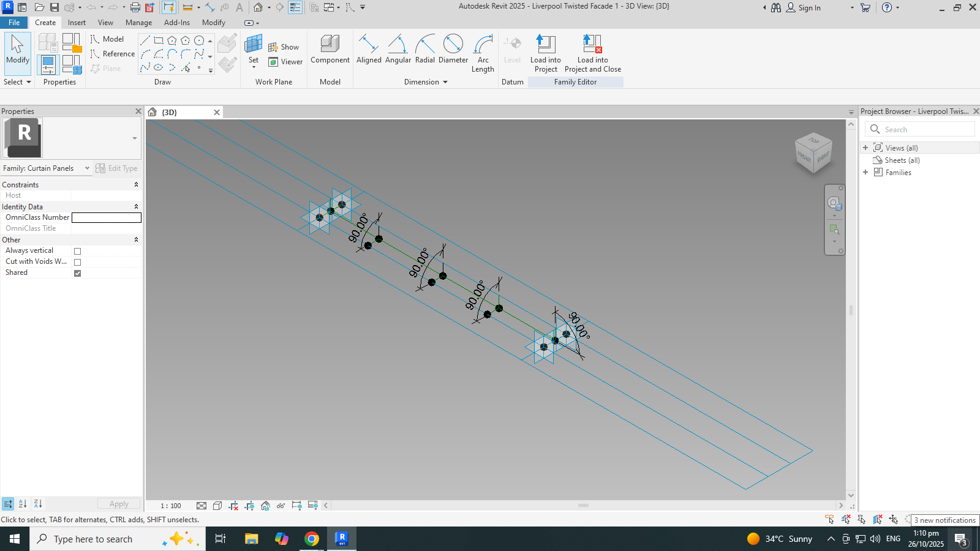This screenshot has height=551, width=980.
Task: Place a Component from the Model panel
Action: click(x=330, y=49)
